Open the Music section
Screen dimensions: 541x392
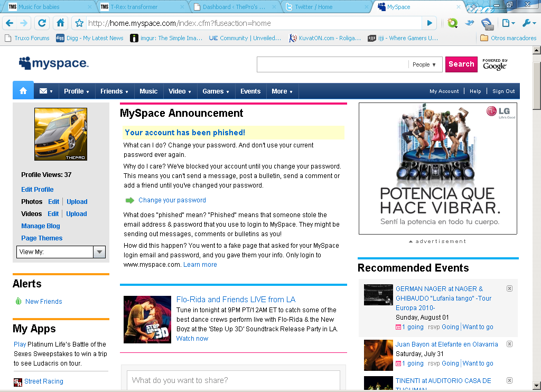click(148, 91)
